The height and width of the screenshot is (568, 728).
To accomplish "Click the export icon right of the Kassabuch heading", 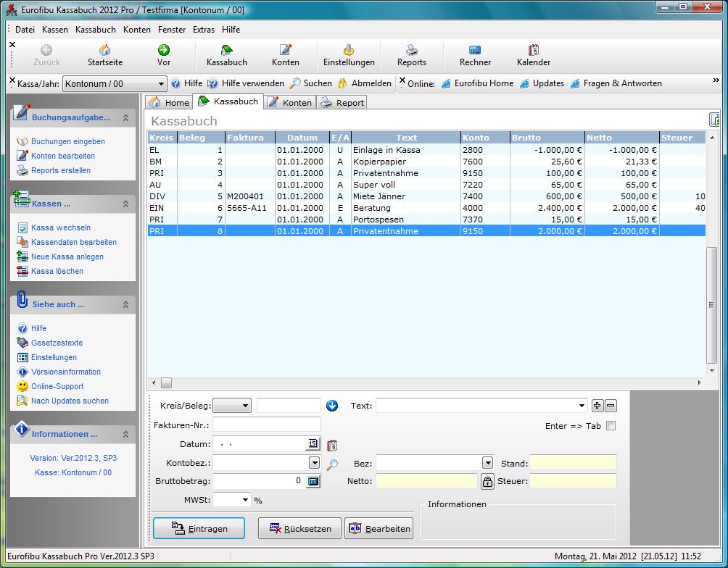I will pyautogui.click(x=714, y=120).
